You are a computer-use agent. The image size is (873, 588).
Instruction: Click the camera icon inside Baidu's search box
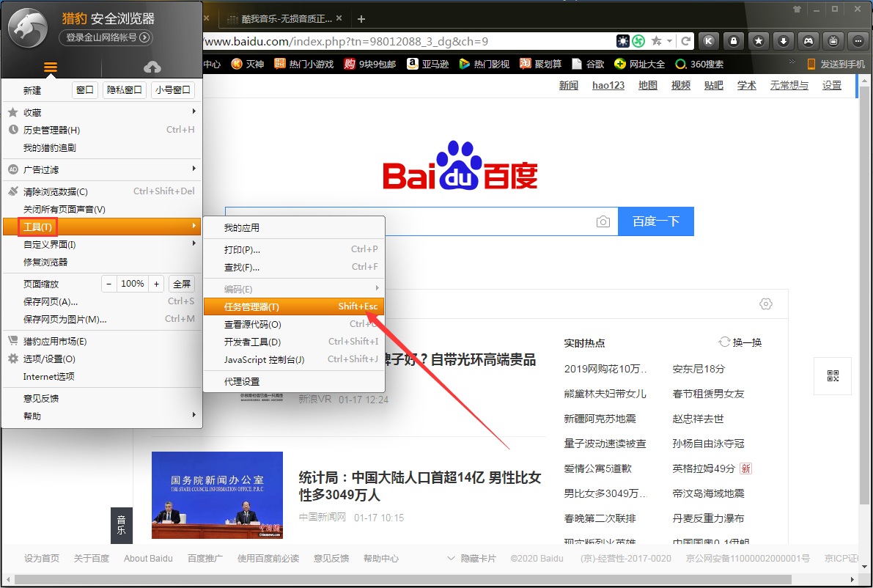(603, 221)
